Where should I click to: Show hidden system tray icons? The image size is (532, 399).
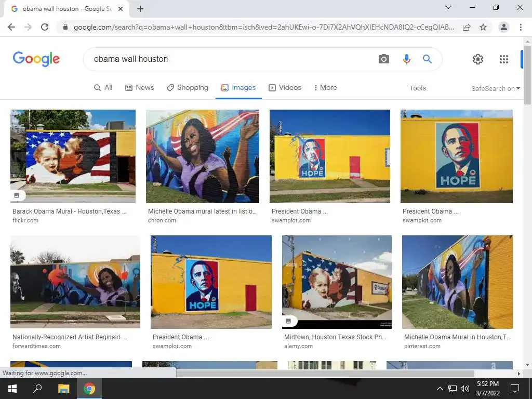pyautogui.click(x=440, y=389)
